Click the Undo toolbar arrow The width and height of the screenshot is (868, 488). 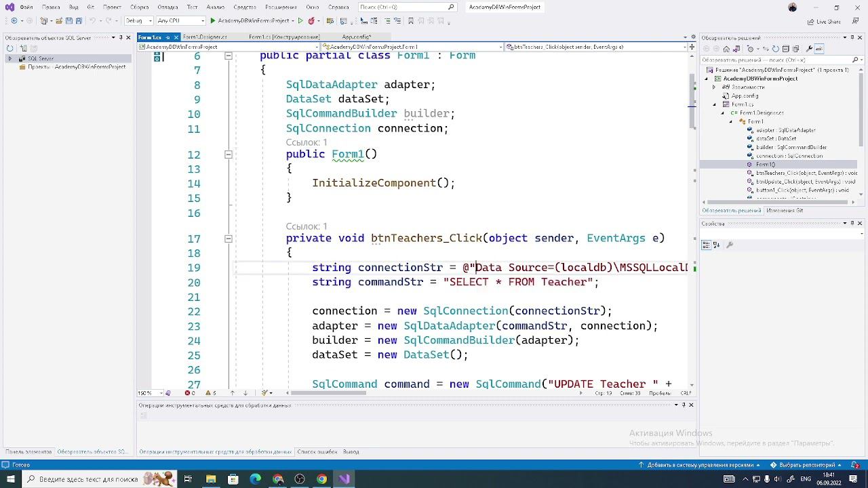(x=93, y=21)
